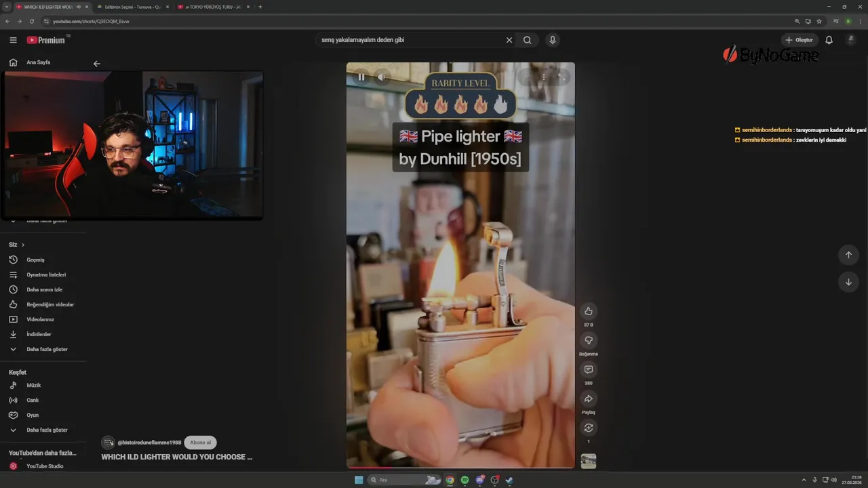Click the Oluştur create button
This screenshot has width=868, height=488.
(799, 40)
